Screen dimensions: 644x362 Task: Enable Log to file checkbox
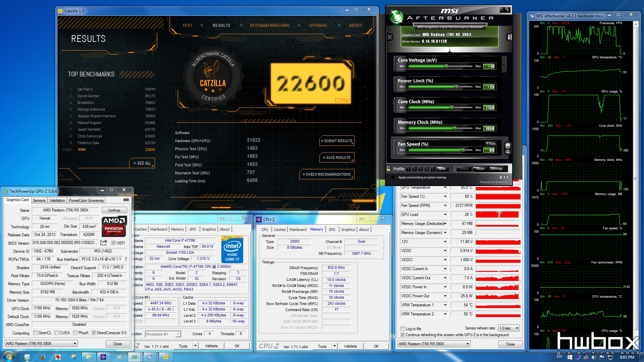402,329
